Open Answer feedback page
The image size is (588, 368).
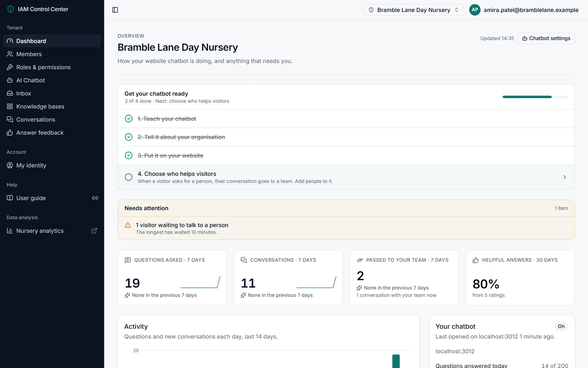[52, 132]
